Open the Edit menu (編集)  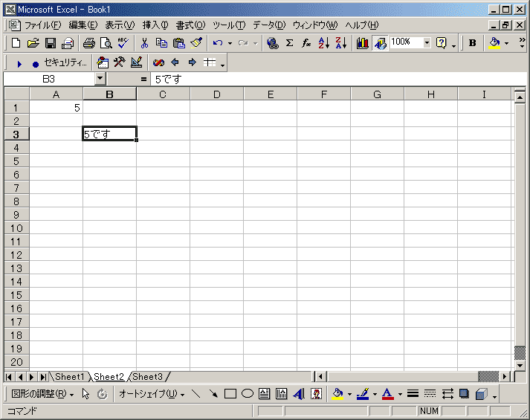(x=83, y=25)
